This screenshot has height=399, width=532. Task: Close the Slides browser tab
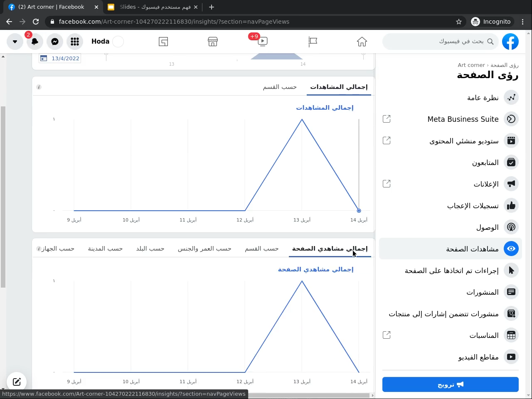pyautogui.click(x=196, y=7)
